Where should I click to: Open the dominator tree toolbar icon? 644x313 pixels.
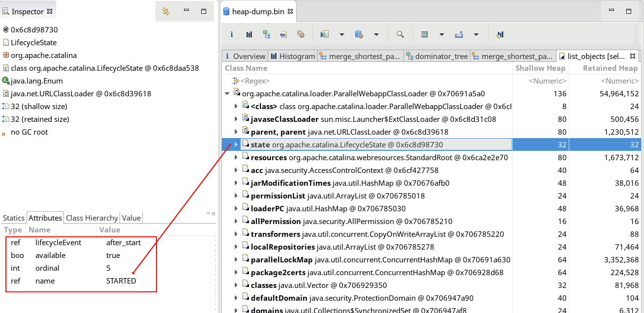tap(266, 34)
